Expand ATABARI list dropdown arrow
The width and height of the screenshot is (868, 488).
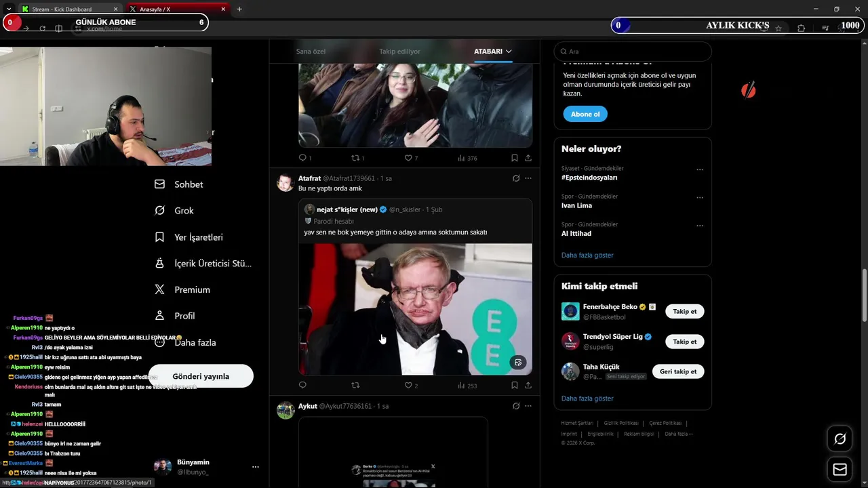509,52
